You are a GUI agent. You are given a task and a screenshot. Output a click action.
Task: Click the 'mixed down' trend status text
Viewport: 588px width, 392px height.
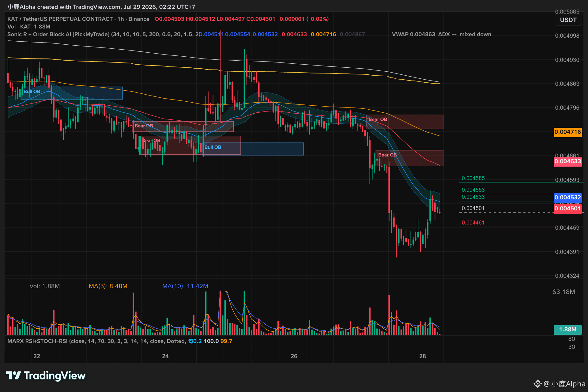click(x=475, y=34)
